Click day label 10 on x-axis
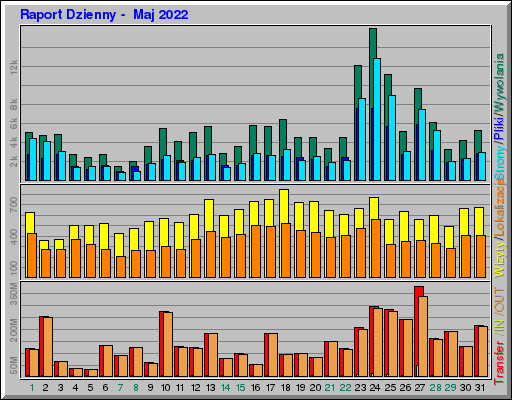Image resolution: width=512 pixels, height=400 pixels. coord(165,388)
